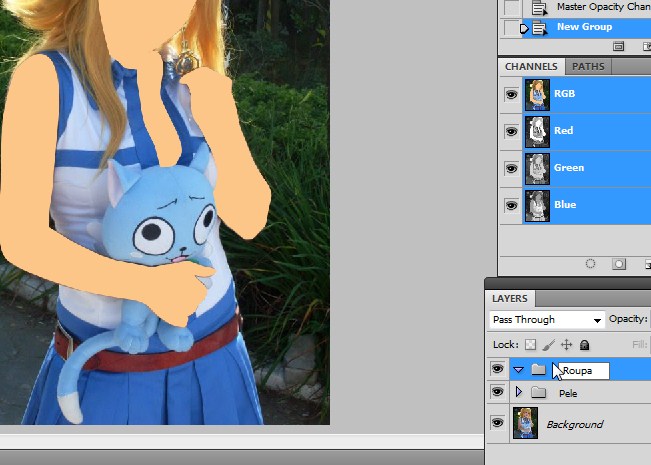Switch to the Paths tab
The height and width of the screenshot is (465, 651).
pos(588,66)
